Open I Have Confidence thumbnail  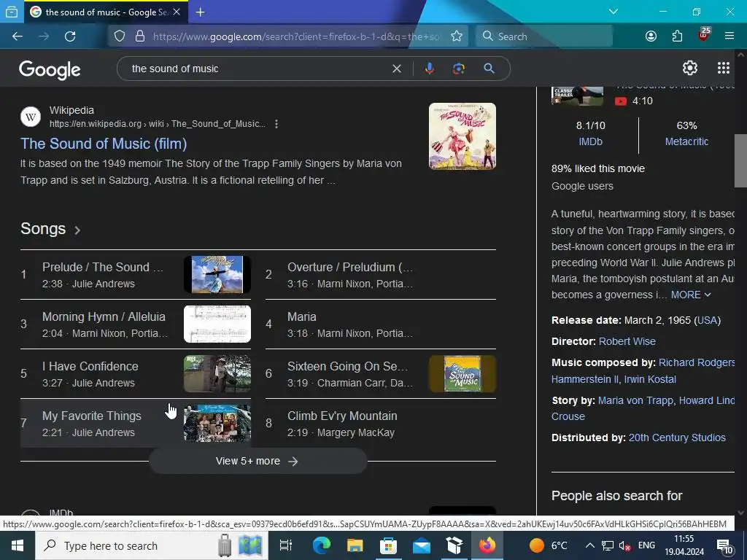point(217,373)
